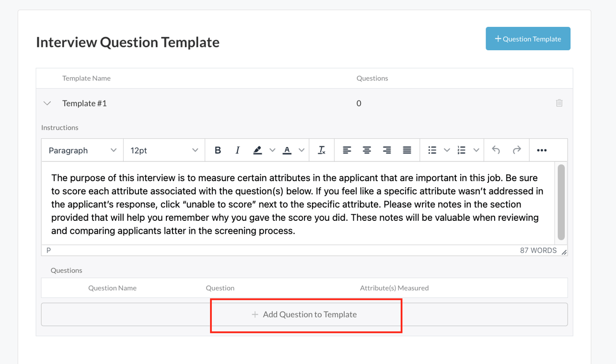Open the more toolbar options ellipsis icon

point(542,150)
